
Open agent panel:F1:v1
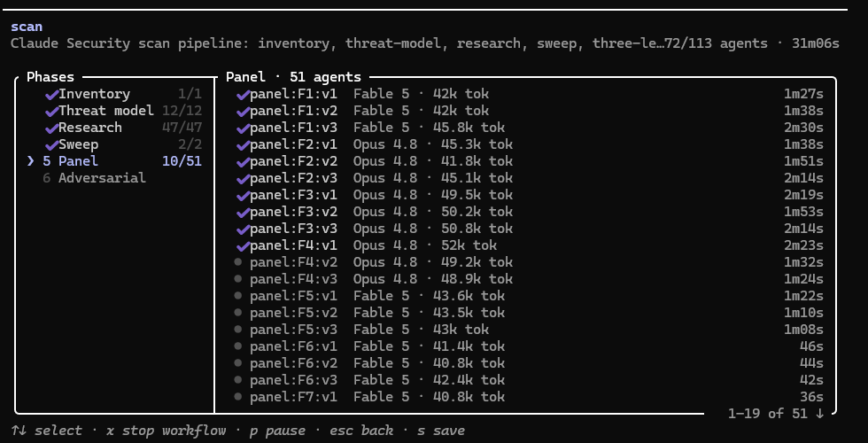[530, 94]
